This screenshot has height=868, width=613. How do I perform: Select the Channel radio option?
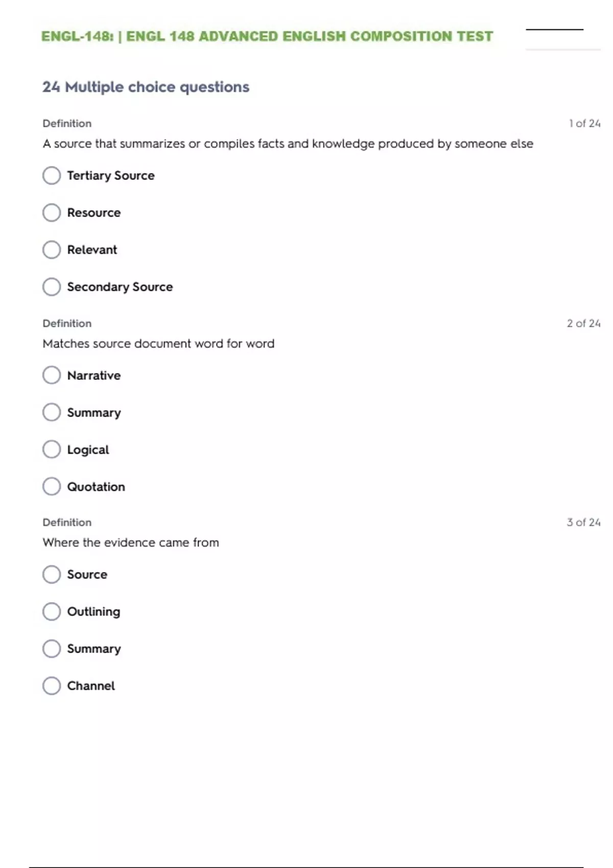[52, 686]
